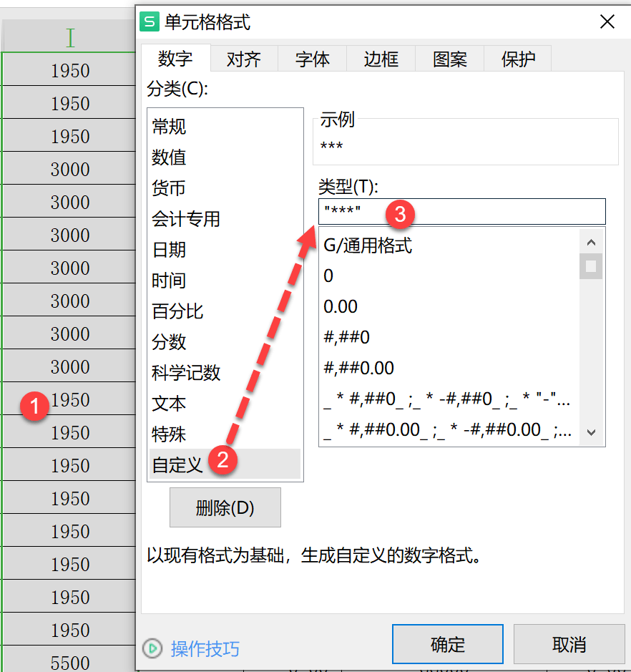This screenshot has width=631, height=672.
Task: Select the 常规 category
Action: pyautogui.click(x=225, y=127)
